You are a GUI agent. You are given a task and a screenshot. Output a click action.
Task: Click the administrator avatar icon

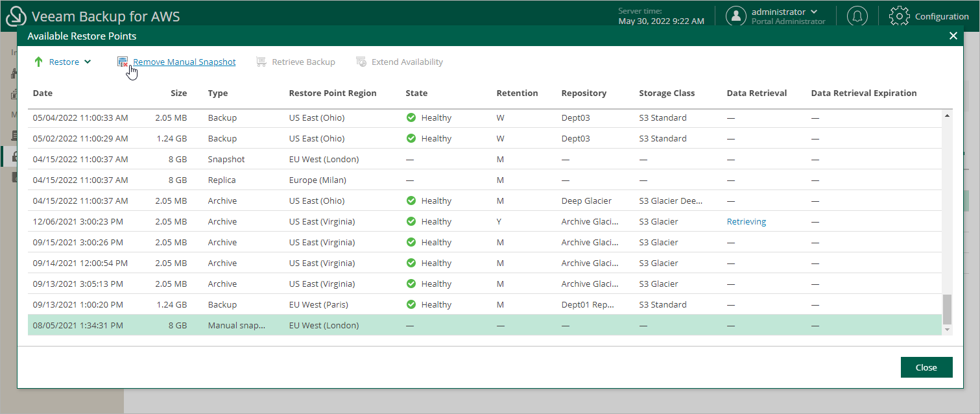coord(737,16)
